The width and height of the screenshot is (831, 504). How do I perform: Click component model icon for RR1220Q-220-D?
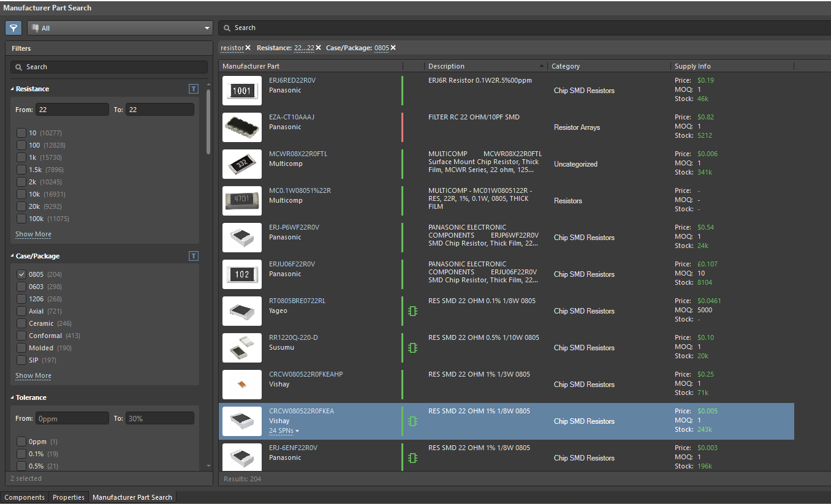[x=412, y=348]
